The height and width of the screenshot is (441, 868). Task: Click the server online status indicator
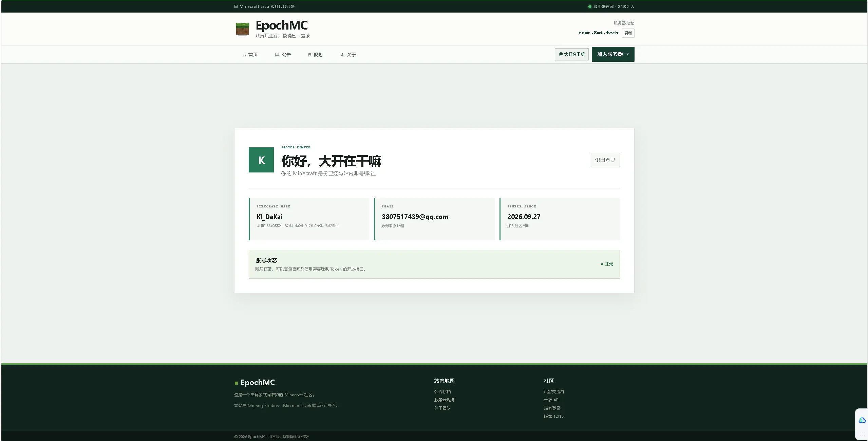pos(611,6)
